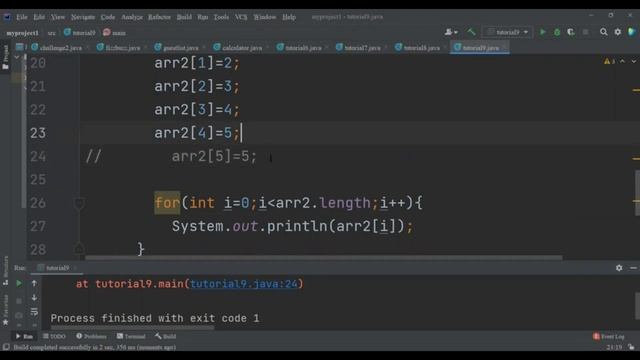Go to previous highlighted problem arrow
Viewport: 640px width, 360px height.
(622, 61)
